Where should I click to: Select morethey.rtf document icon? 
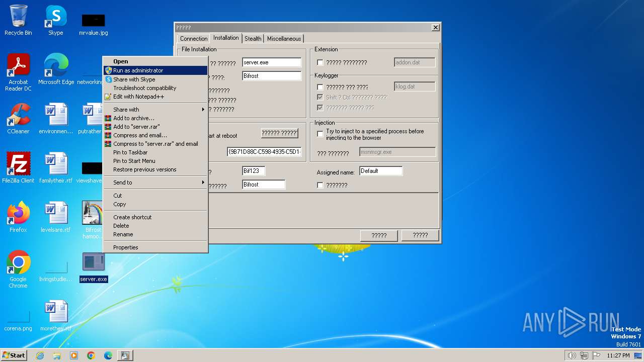point(56,316)
